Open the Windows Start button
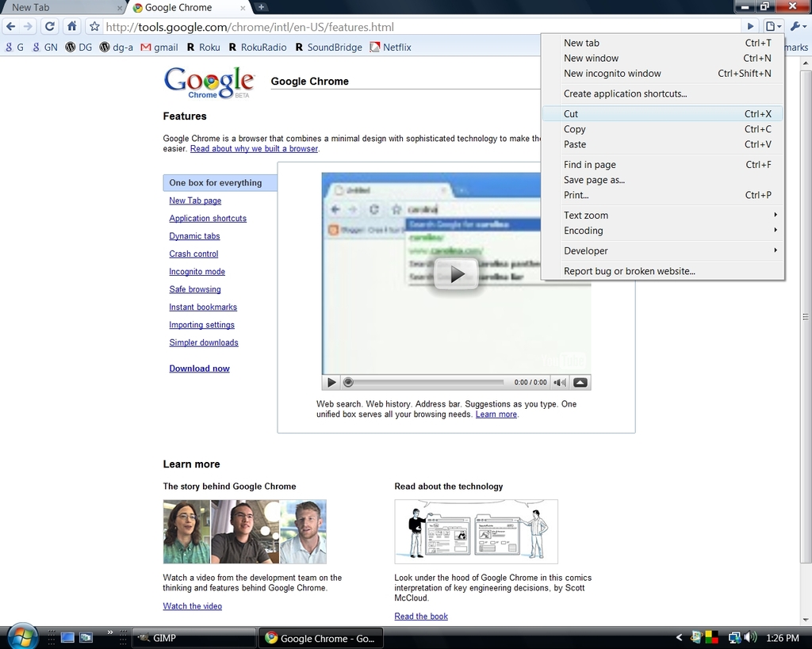812x649 pixels. (x=21, y=636)
